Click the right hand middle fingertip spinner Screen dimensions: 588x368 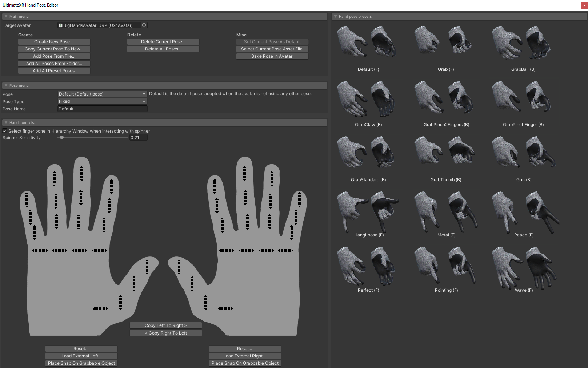(244, 174)
